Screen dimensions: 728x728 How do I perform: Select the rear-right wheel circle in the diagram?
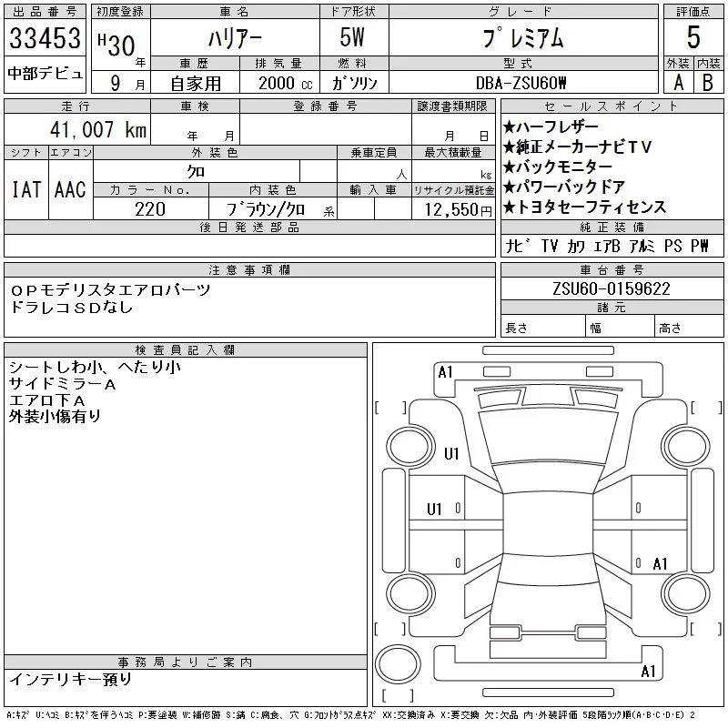tap(686, 593)
